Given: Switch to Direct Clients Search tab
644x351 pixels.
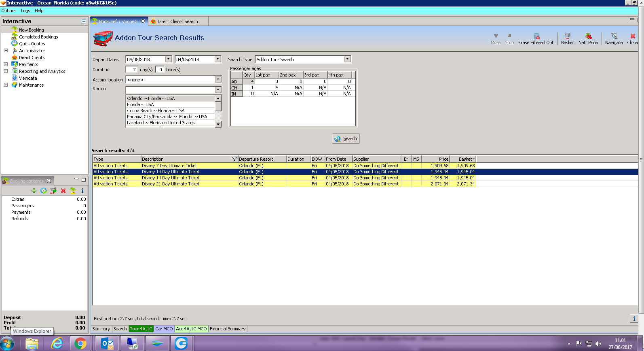Looking at the screenshot, I should coord(178,21).
